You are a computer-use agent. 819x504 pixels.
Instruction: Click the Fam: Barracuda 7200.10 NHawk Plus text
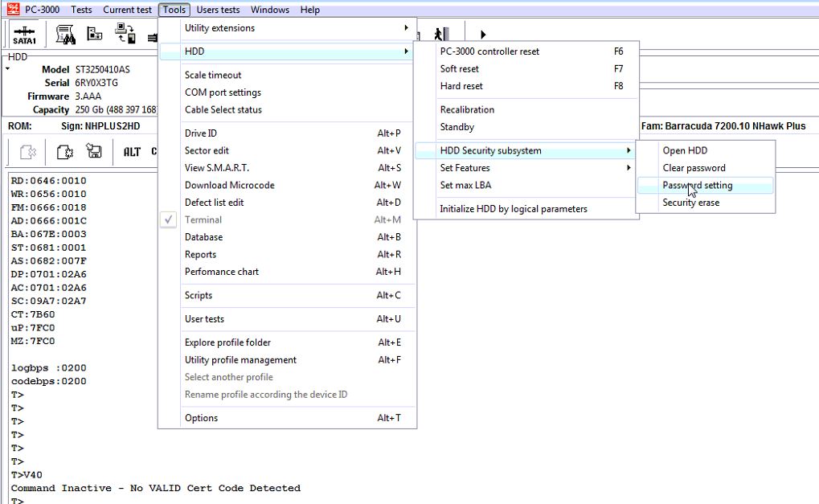pyautogui.click(x=723, y=126)
